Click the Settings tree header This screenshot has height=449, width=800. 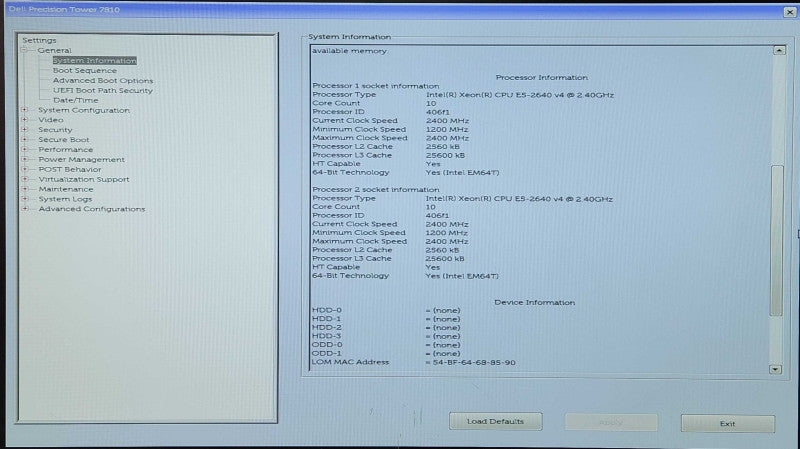39,40
